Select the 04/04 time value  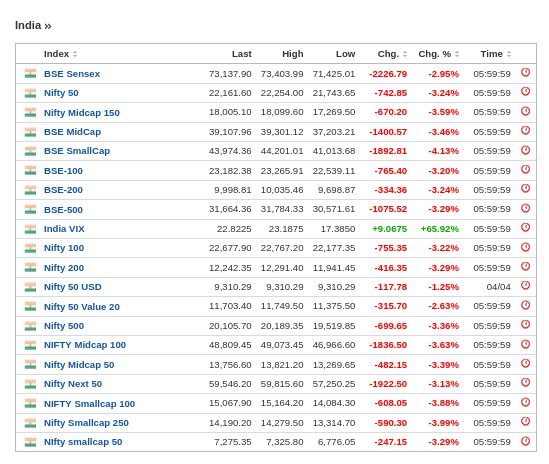point(499,287)
